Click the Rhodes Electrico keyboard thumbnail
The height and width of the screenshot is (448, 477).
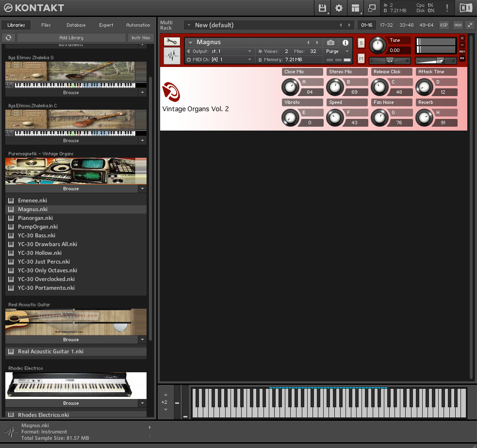click(76, 385)
